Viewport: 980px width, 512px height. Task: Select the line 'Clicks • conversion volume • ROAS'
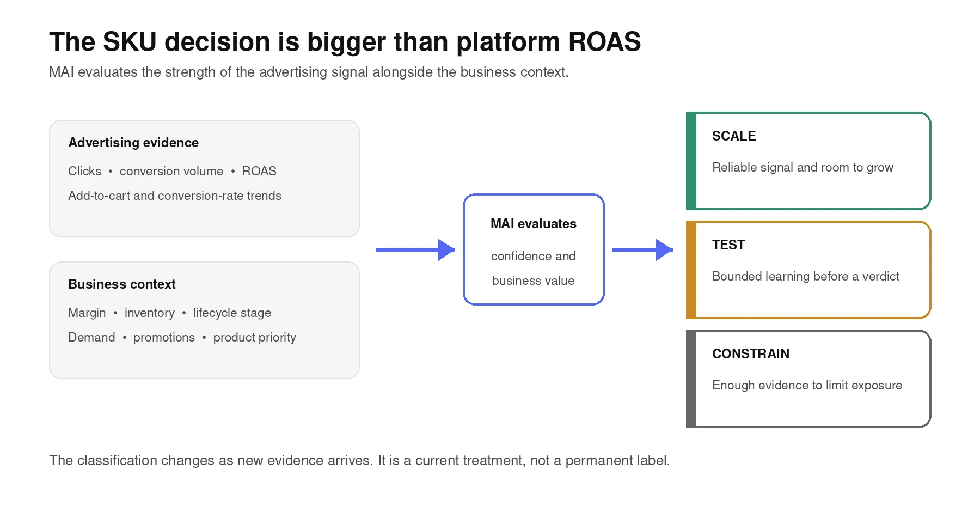172,171
